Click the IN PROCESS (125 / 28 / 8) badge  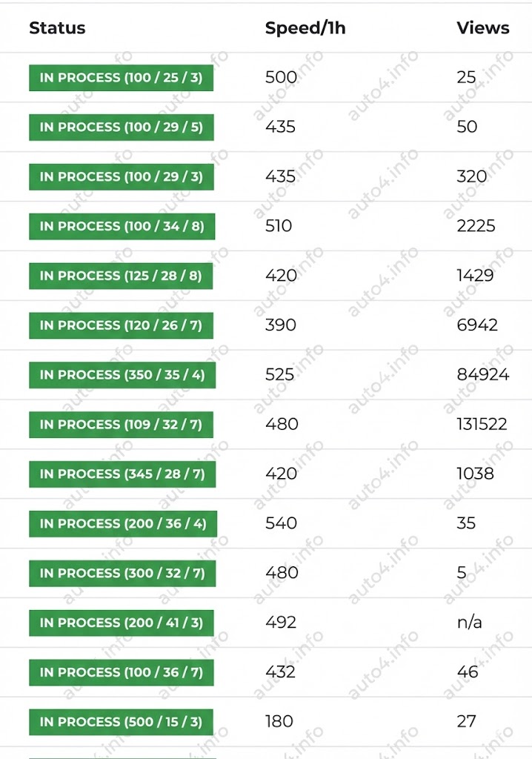(x=121, y=276)
